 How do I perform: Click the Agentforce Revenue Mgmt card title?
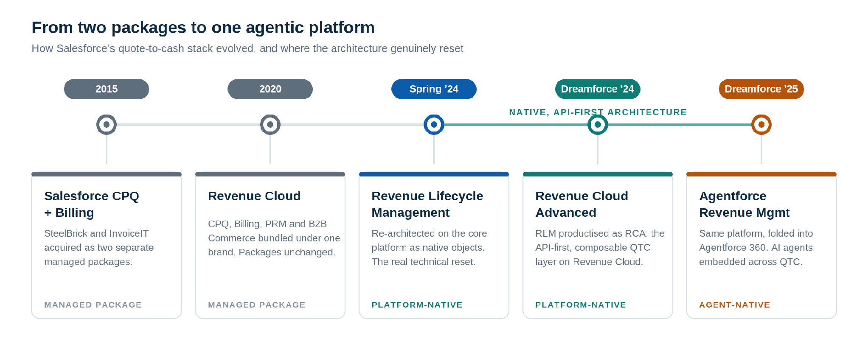[744, 204]
